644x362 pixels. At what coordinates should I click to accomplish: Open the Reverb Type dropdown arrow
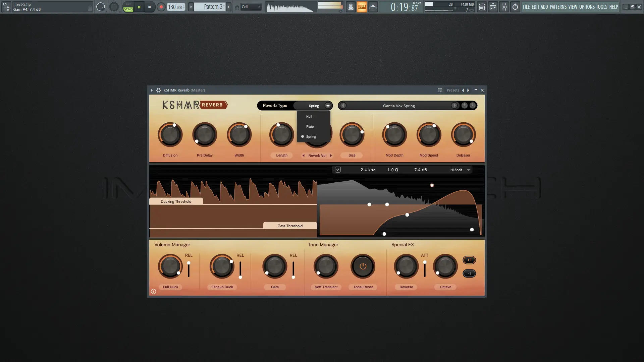(x=328, y=106)
